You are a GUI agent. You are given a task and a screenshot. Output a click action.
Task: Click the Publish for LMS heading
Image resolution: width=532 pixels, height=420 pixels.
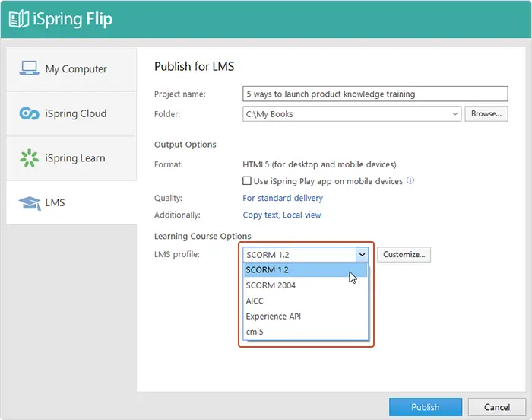194,66
